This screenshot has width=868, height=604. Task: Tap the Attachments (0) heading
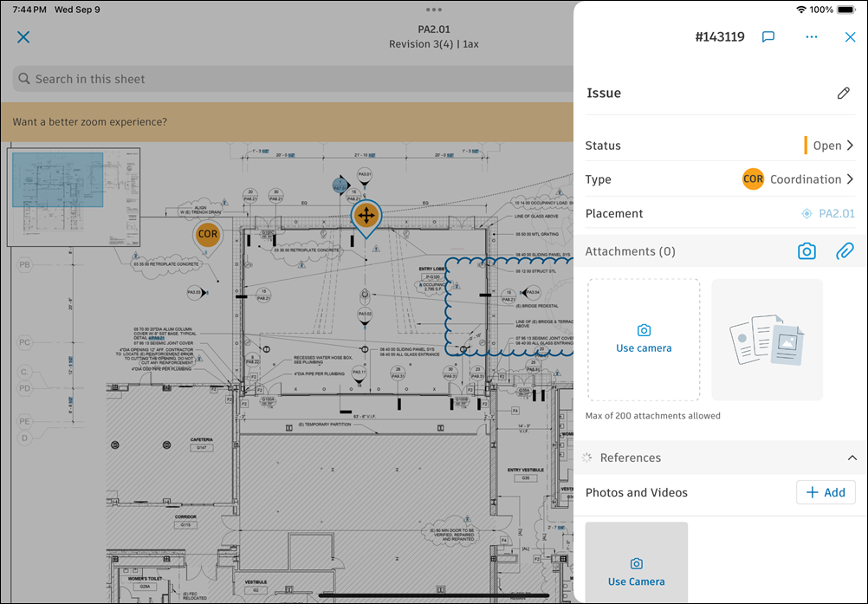(630, 251)
